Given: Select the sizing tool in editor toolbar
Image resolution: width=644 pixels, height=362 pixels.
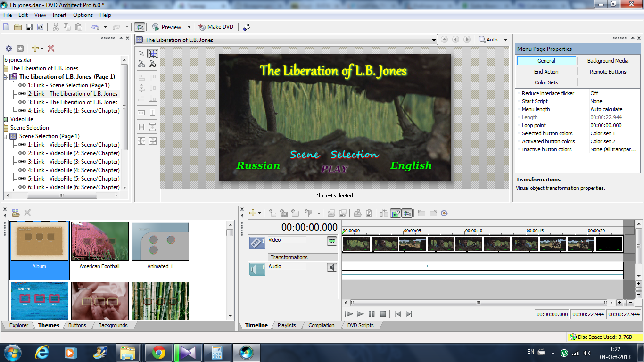Looking at the screenshot, I should point(153,53).
